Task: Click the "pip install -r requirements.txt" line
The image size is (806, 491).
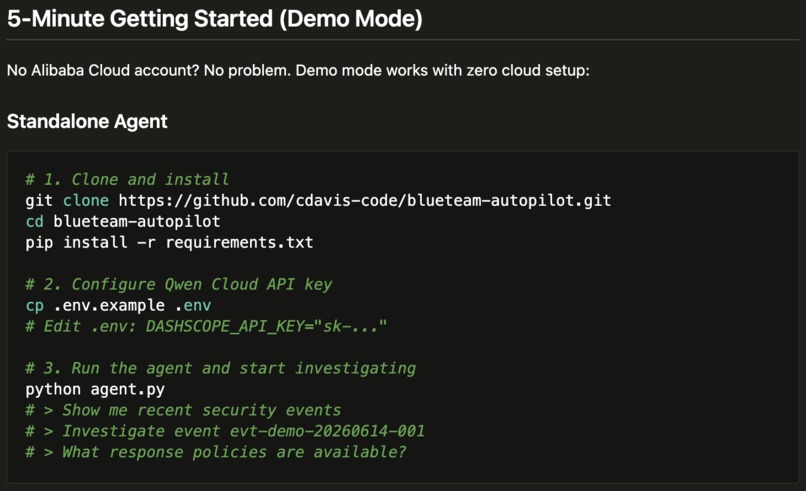Action: click(x=169, y=242)
